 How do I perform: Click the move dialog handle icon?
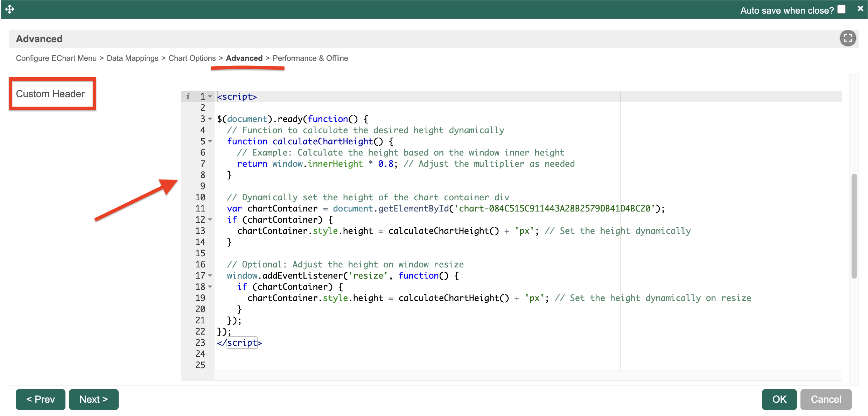pyautogui.click(x=10, y=9)
